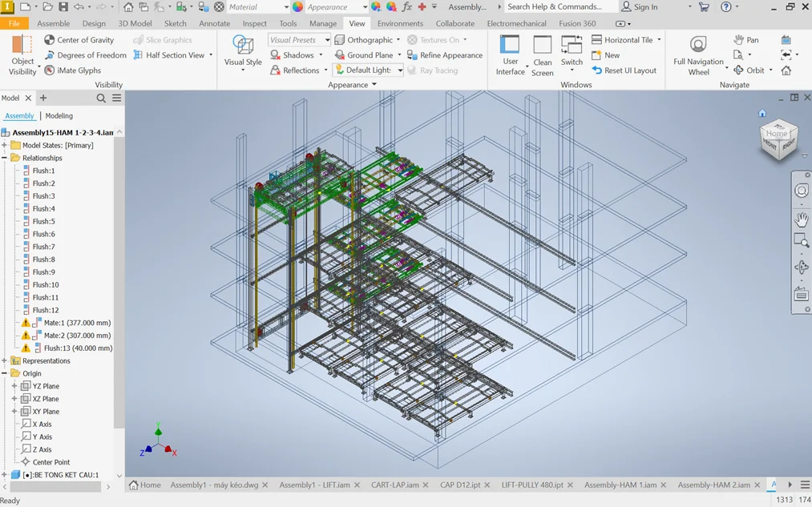Select Mate:1 (377.000 mm) in the browser
This screenshot has height=507, width=812.
(77, 323)
